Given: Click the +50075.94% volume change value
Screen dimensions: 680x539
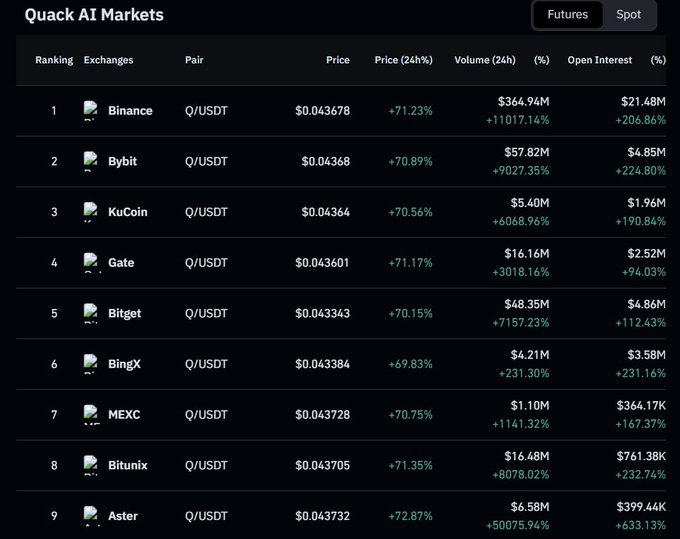Looking at the screenshot, I should (x=517, y=526).
